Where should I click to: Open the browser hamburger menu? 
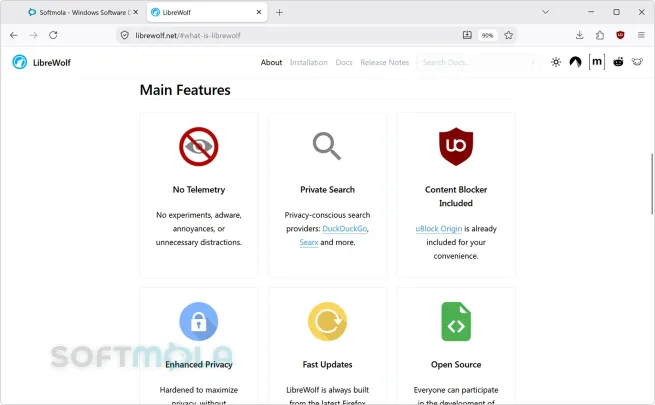point(641,35)
